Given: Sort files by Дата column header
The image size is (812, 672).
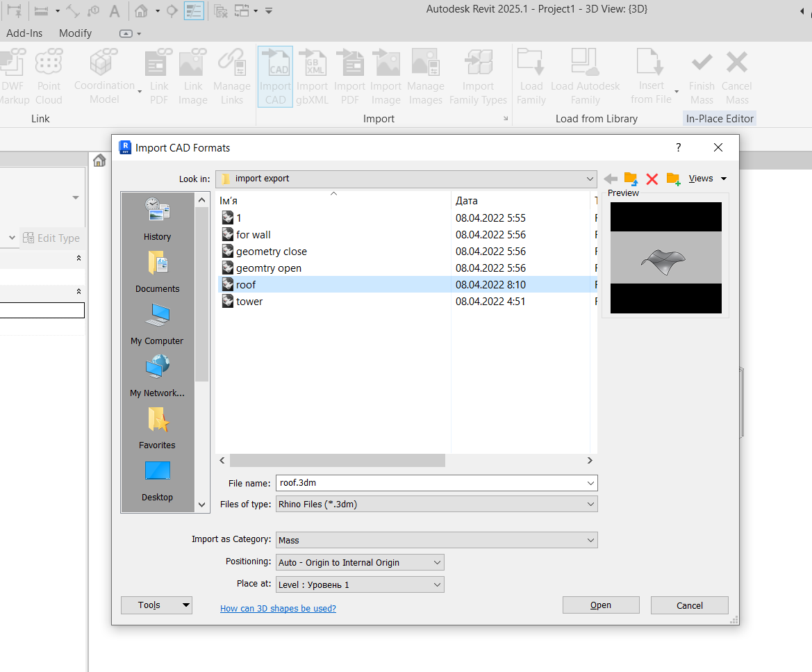Looking at the screenshot, I should (520, 201).
